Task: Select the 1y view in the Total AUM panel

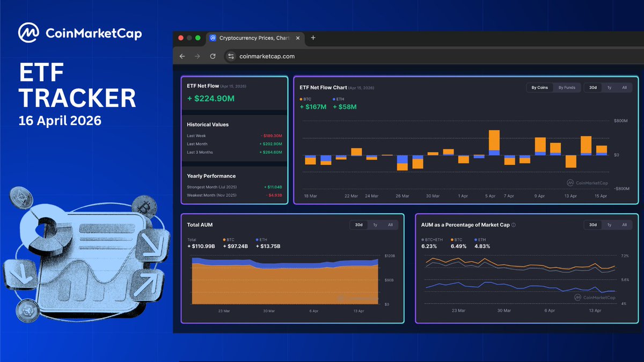Action: point(375,225)
